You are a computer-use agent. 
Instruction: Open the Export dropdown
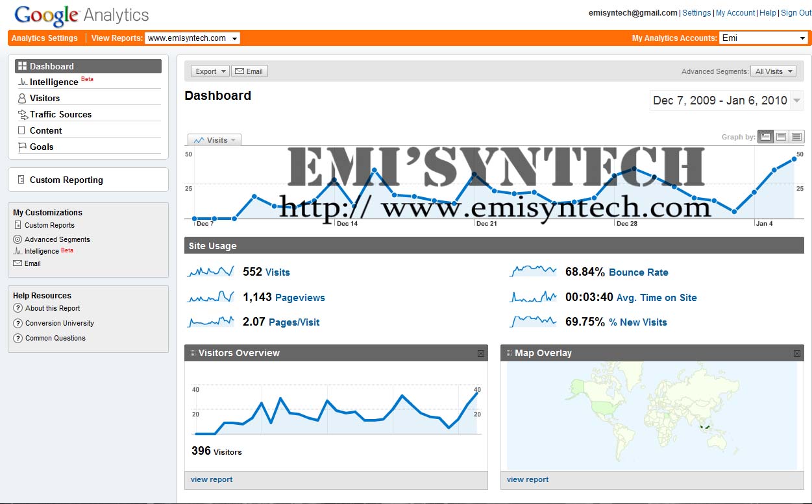click(209, 71)
